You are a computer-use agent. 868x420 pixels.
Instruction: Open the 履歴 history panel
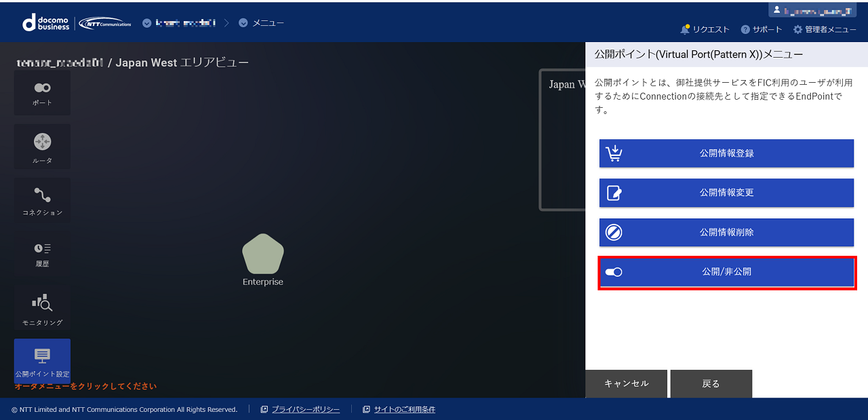pos(42,254)
